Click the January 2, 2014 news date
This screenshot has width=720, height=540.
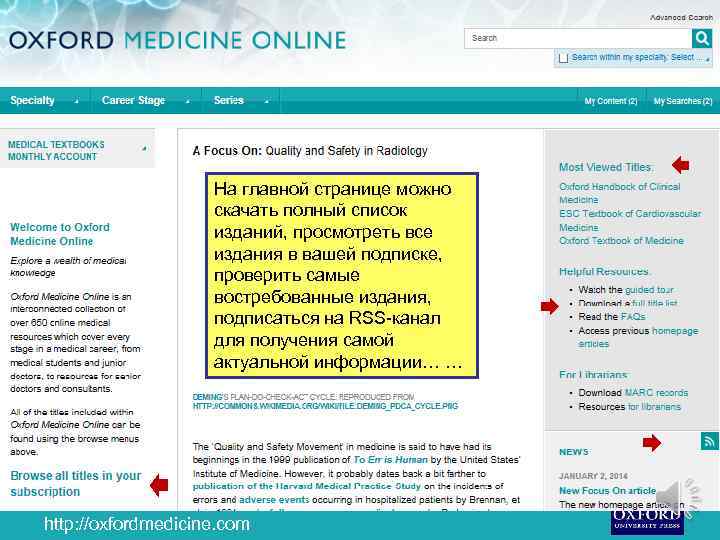[593, 476]
